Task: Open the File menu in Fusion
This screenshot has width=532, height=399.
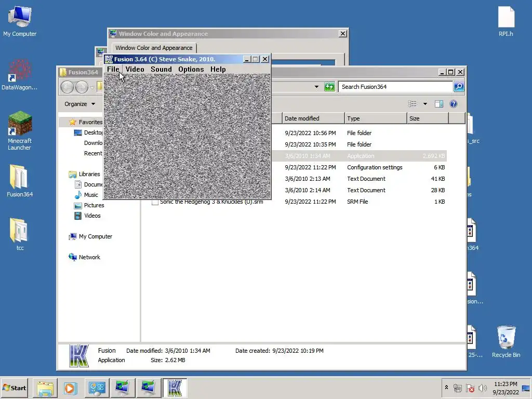Action: click(113, 69)
